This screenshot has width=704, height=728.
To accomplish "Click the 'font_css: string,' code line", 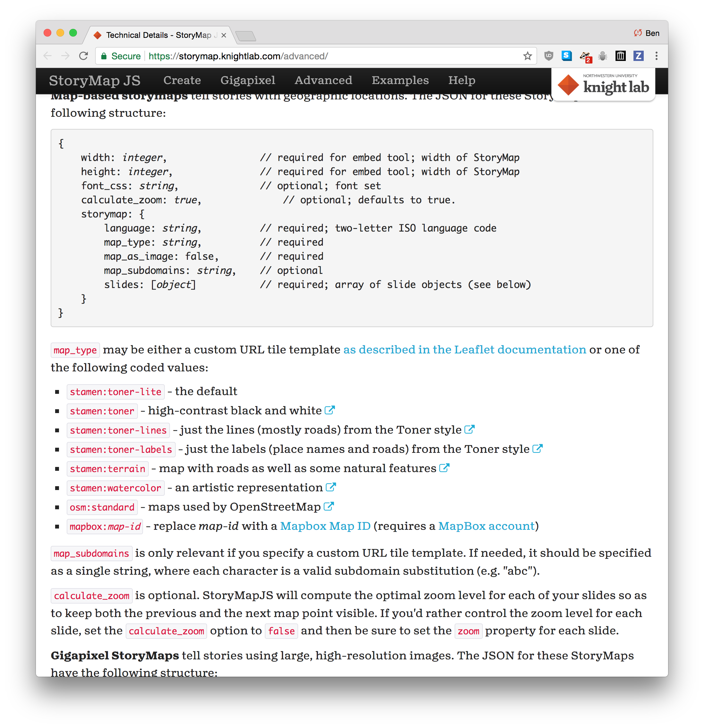I will tap(130, 186).
